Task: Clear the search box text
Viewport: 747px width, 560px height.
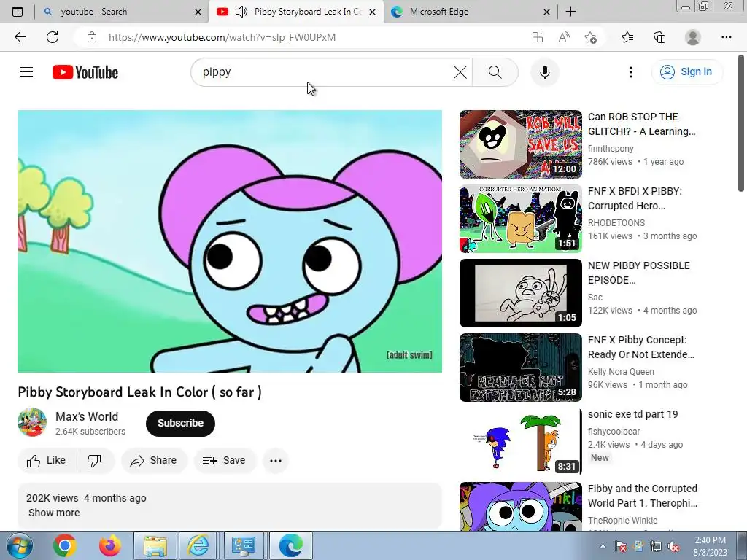Action: click(460, 72)
